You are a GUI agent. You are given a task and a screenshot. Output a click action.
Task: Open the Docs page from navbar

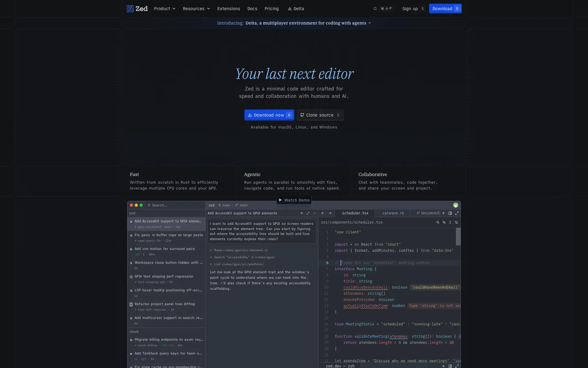pyautogui.click(x=252, y=9)
